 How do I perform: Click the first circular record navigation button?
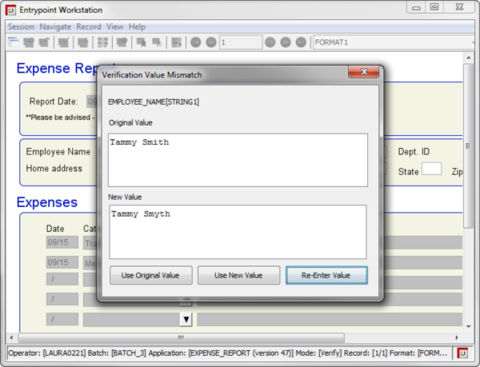[196, 42]
